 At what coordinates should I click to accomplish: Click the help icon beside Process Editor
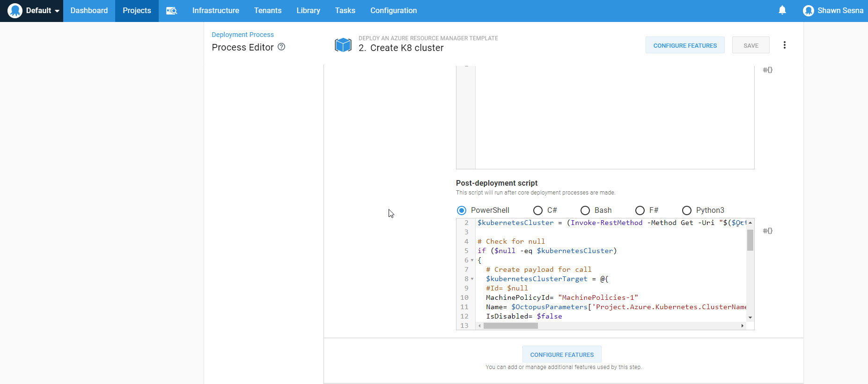tap(281, 47)
